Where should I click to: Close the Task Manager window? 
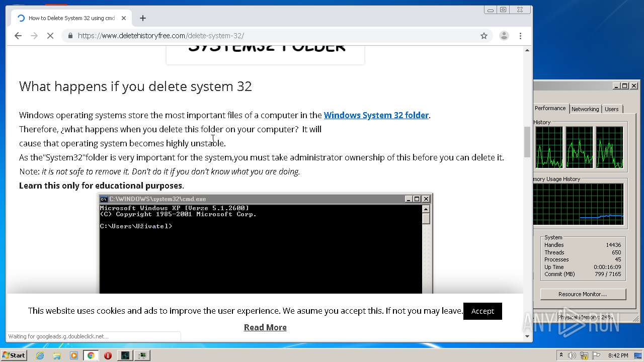pyautogui.click(x=634, y=86)
